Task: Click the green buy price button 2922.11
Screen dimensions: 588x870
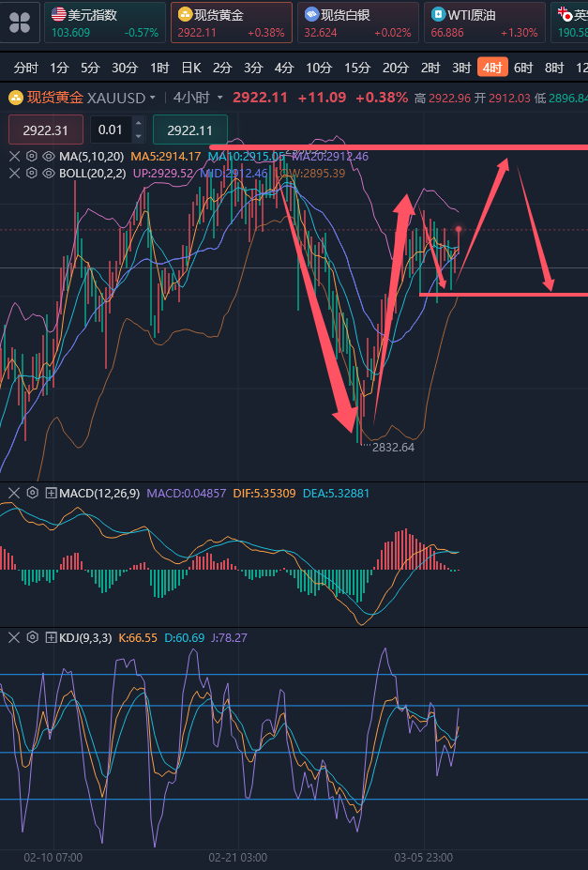Action: point(190,130)
